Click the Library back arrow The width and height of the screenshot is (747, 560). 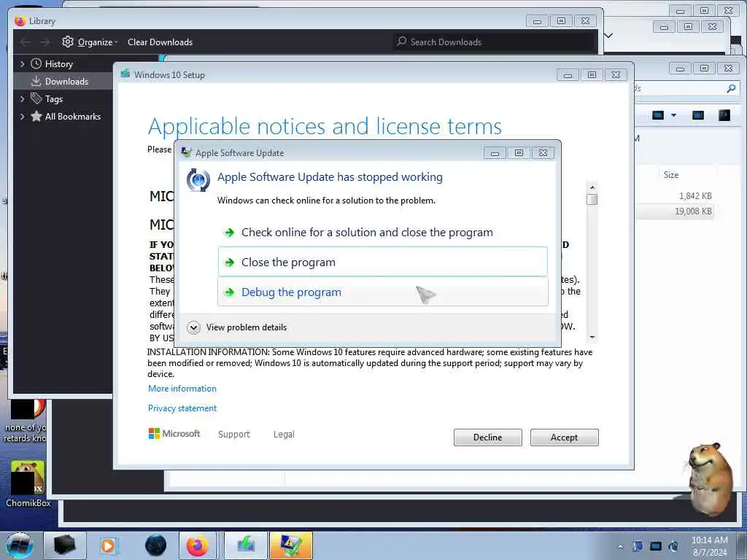click(26, 42)
